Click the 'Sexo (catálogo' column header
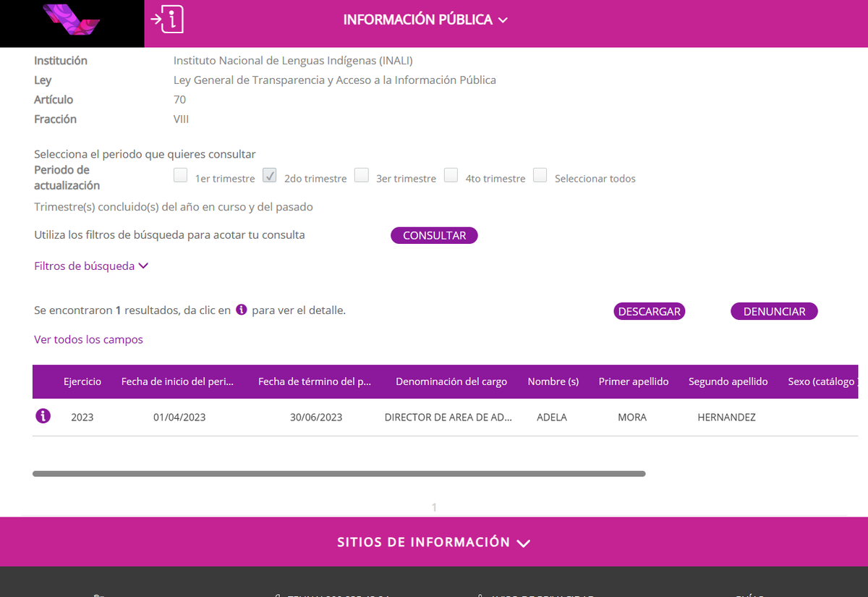 pyautogui.click(x=822, y=381)
